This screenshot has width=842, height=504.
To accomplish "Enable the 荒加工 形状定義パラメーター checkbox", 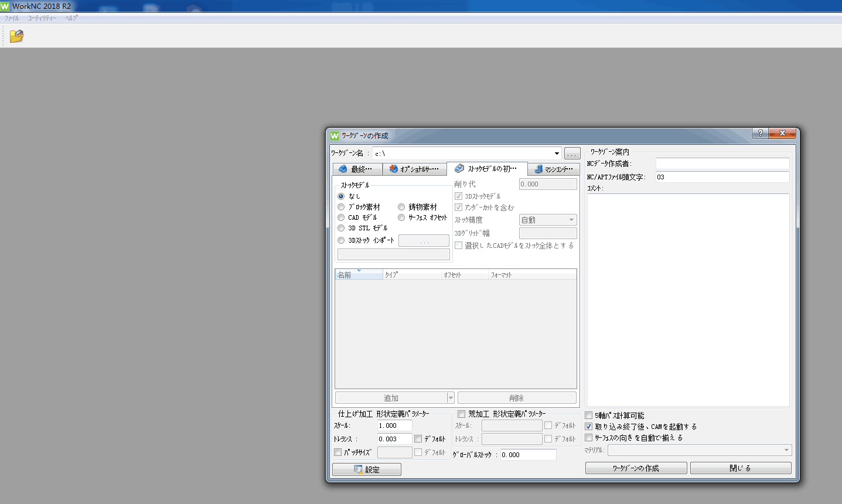I will (x=462, y=414).
